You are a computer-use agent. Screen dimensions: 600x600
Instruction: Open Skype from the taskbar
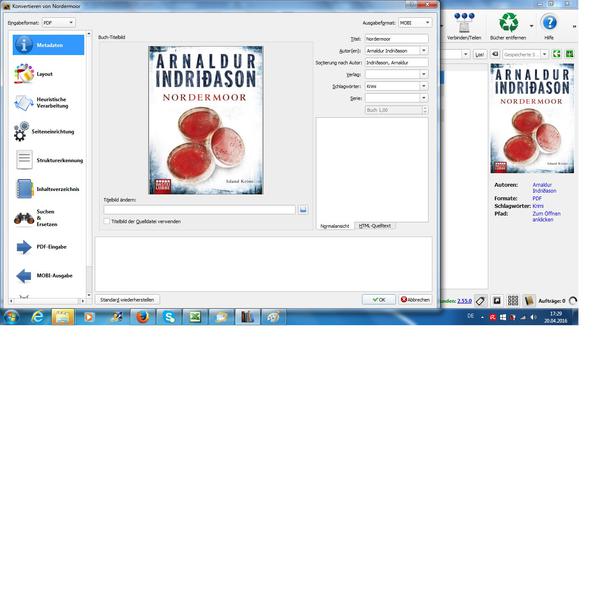(x=169, y=317)
